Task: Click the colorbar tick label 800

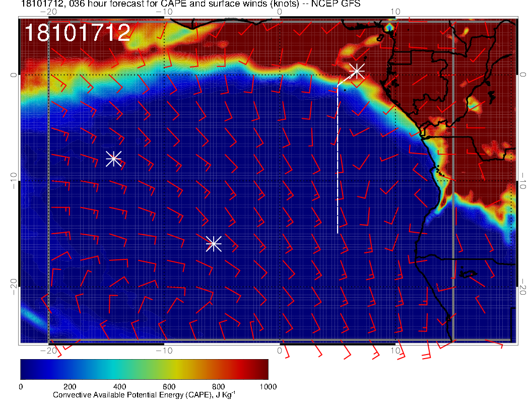Action: click(x=218, y=386)
